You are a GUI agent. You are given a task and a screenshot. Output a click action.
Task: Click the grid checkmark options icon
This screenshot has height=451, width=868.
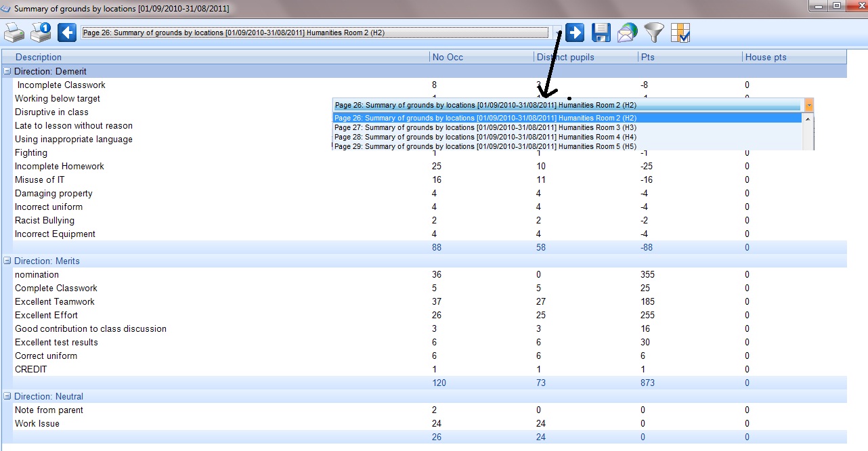680,32
